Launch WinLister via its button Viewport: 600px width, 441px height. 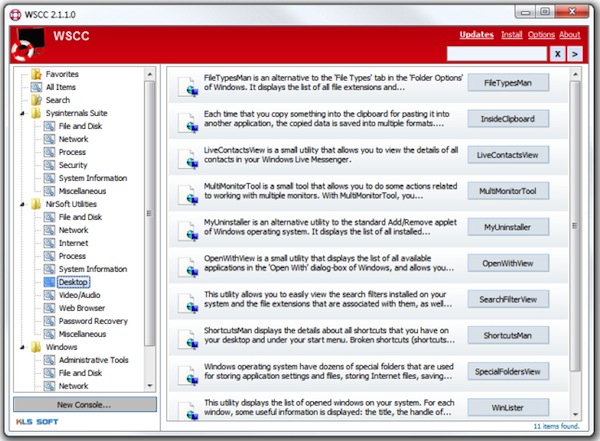pos(508,408)
